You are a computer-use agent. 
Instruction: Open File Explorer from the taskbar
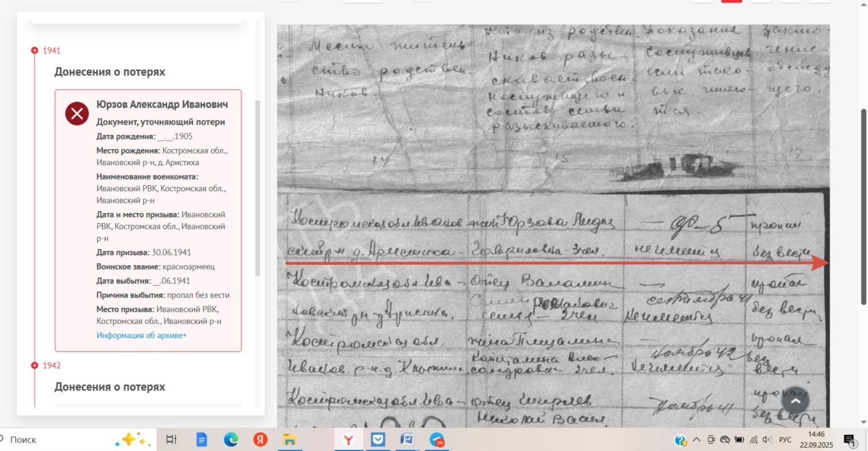(289, 440)
